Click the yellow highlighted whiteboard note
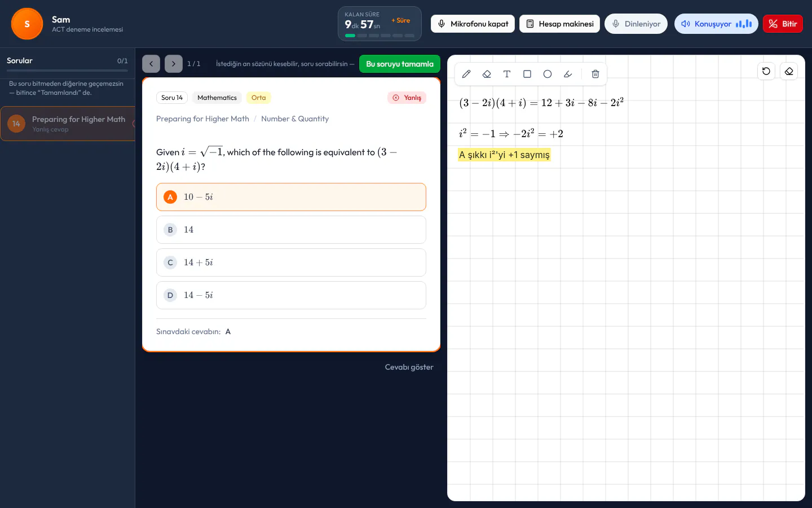 click(x=504, y=155)
